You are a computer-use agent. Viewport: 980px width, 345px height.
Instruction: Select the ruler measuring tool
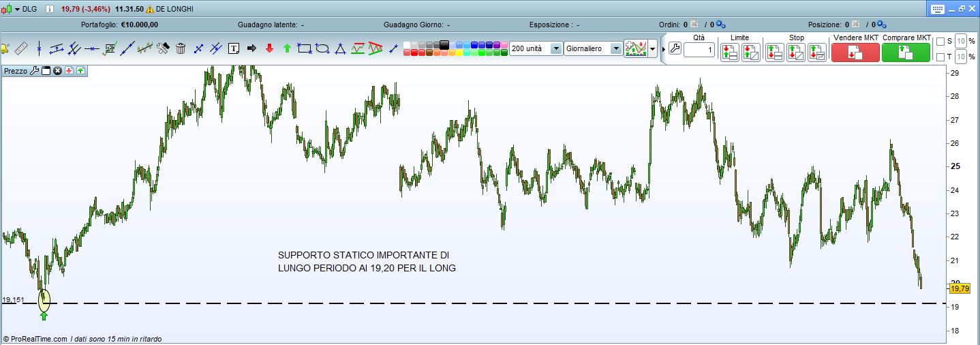(21, 48)
